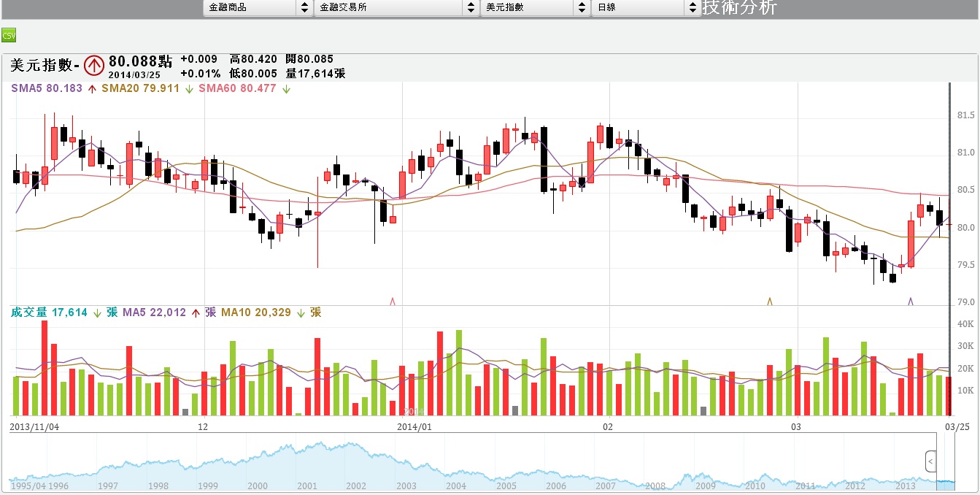
Task: Click the SMA20 79.911 legend label
Action: (140, 88)
